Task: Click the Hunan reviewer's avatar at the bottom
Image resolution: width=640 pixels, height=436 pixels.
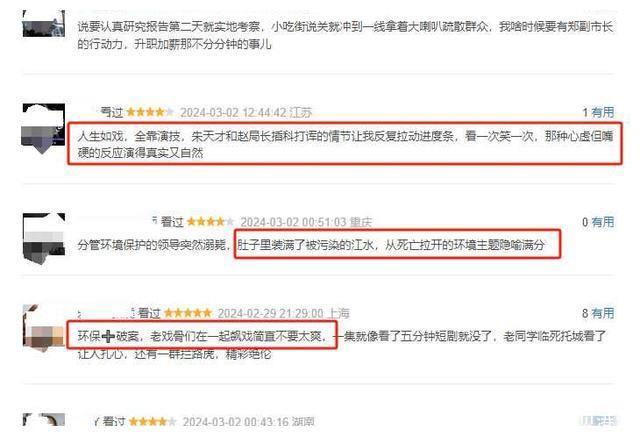Action: [44, 420]
